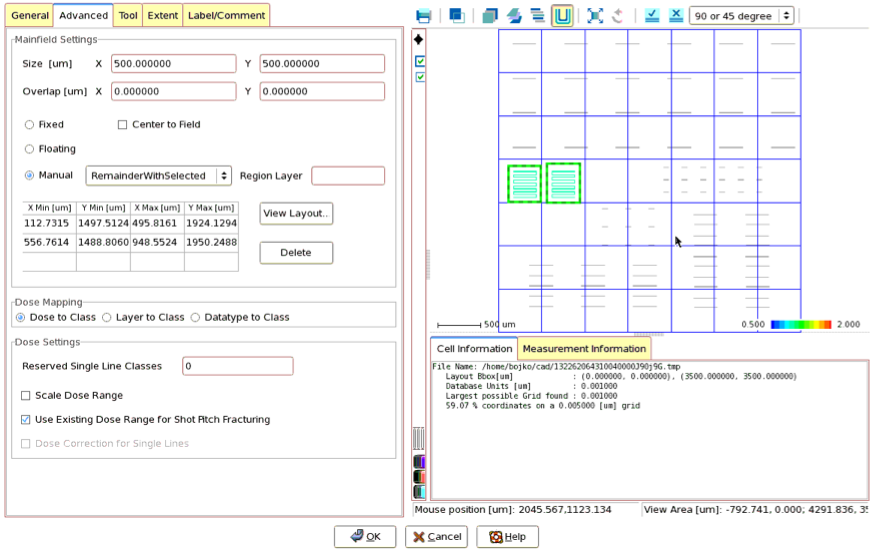Image resolution: width=872 pixels, height=555 pixels.
Task: Click the purple-blue icon in the viewer side strip
Action: (419, 462)
